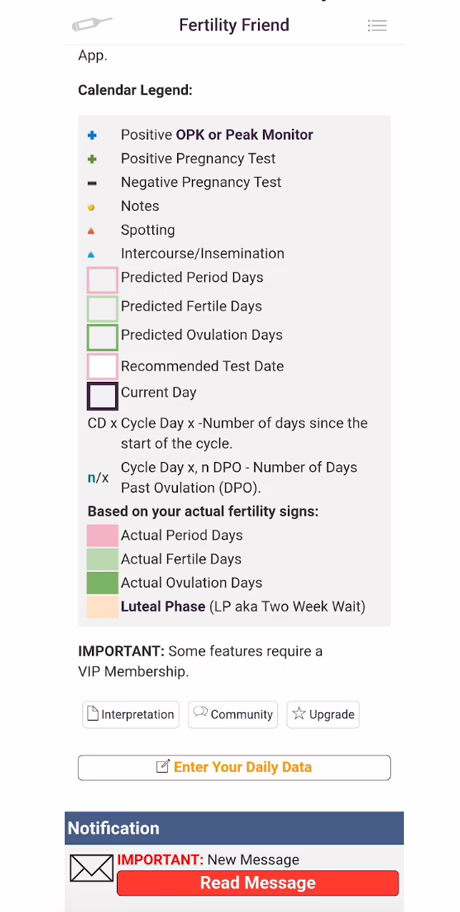This screenshot has height=912, width=460.
Task: Click the Current Day dark outlined box
Action: pos(102,397)
